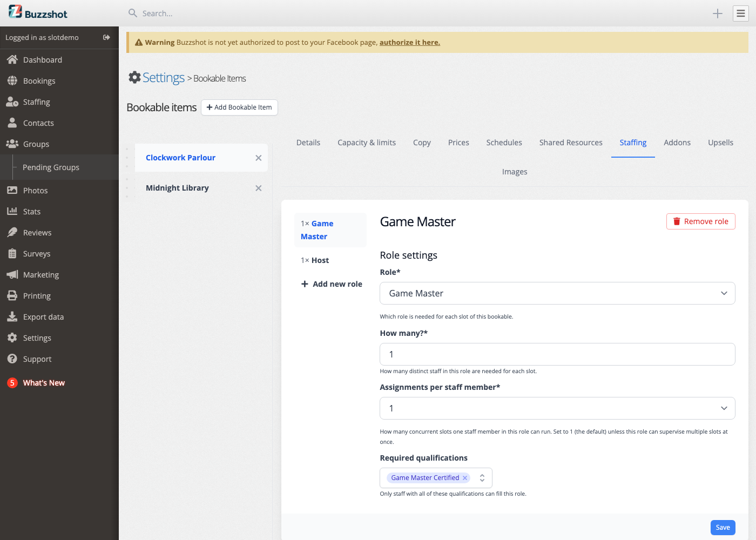Open the Role dropdown showing Game Master
This screenshot has height=540, width=756.
click(x=557, y=293)
